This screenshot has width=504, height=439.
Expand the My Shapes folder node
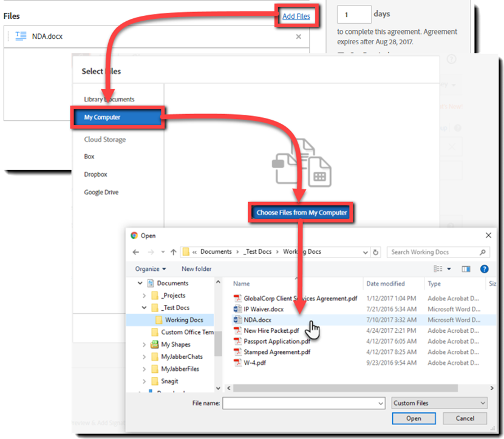coord(144,344)
